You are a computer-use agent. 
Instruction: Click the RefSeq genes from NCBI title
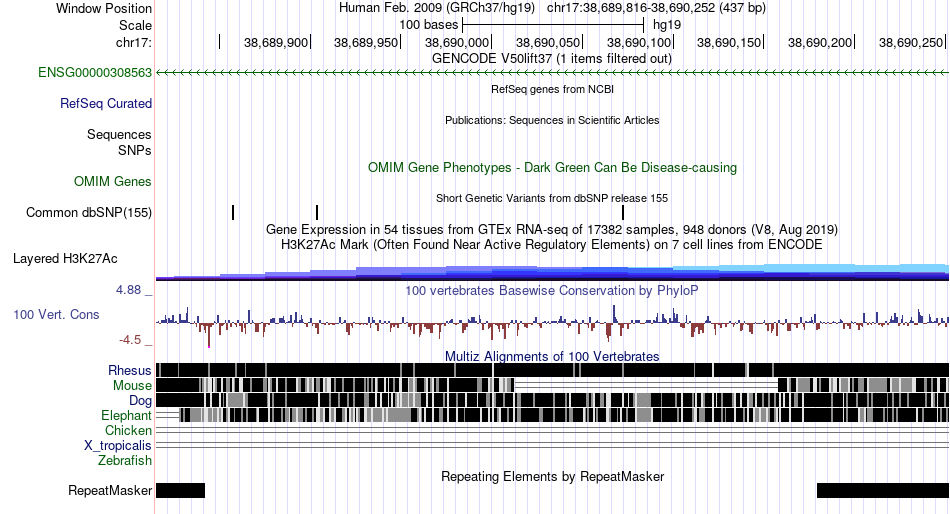tap(552, 89)
